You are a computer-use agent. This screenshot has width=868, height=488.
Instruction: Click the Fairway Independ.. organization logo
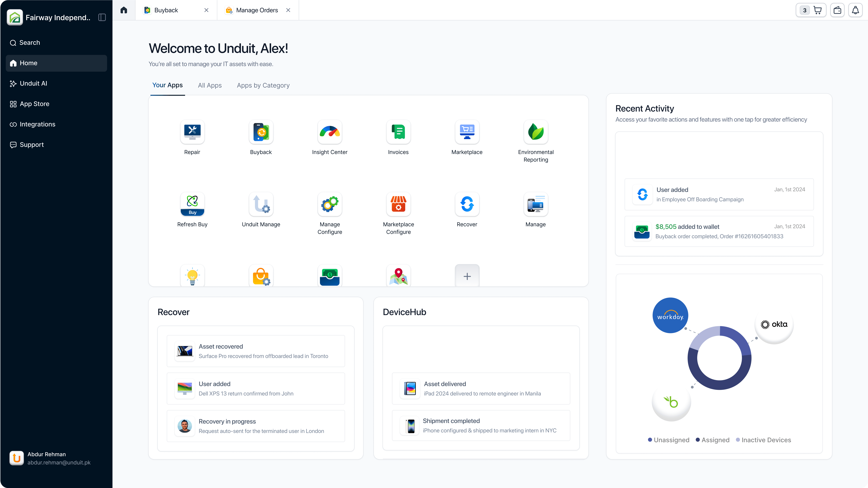click(15, 18)
